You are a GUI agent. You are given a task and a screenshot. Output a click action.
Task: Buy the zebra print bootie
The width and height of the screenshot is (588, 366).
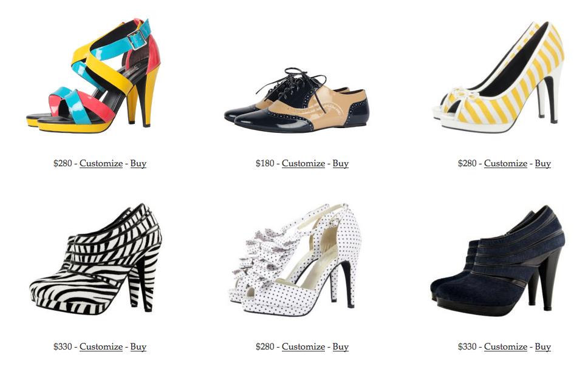(x=138, y=347)
